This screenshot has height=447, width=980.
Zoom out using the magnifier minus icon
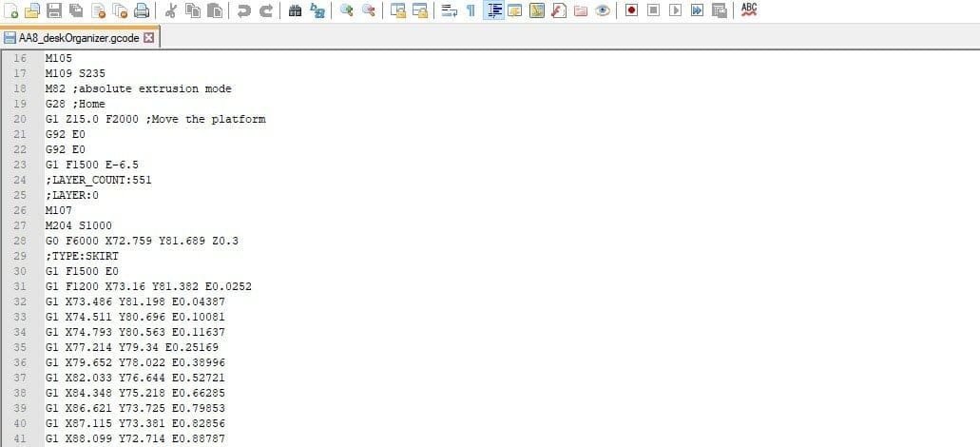[369, 10]
